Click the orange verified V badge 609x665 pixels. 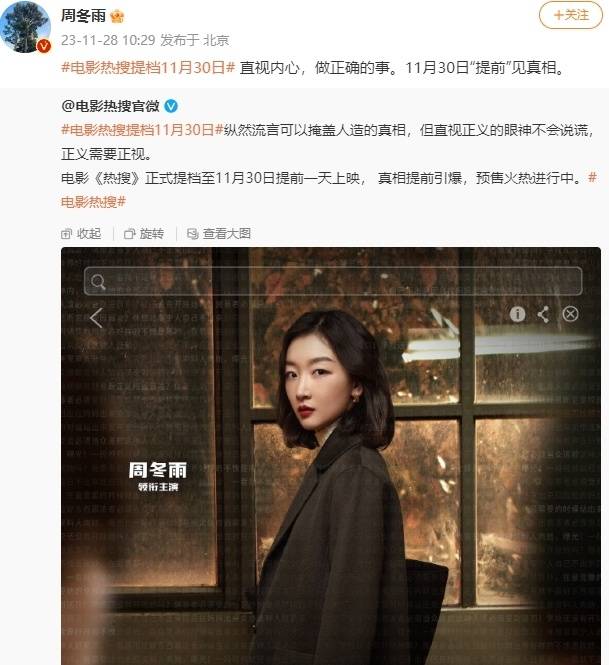pos(44,46)
